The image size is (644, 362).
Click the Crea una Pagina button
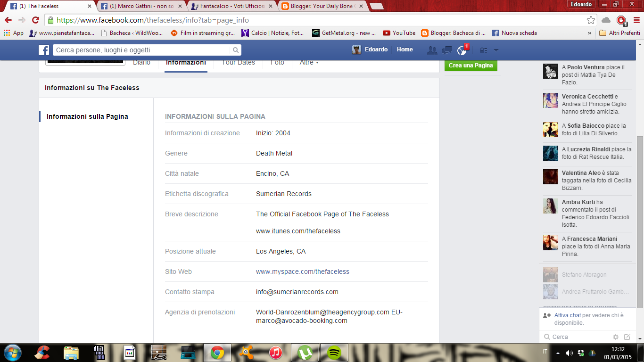point(471,66)
